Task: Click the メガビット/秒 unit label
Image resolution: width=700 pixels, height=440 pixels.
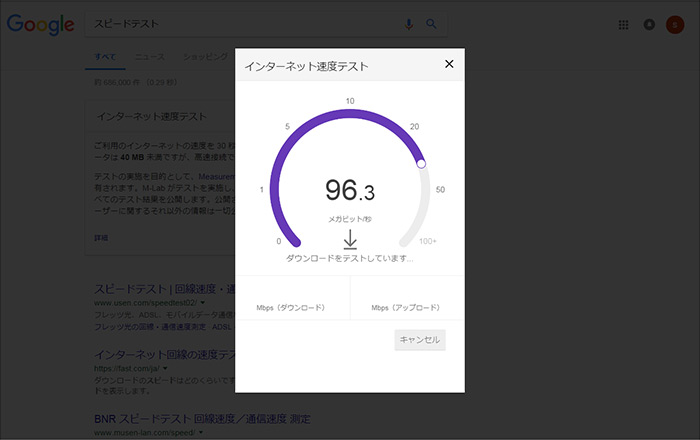Action: [350, 219]
